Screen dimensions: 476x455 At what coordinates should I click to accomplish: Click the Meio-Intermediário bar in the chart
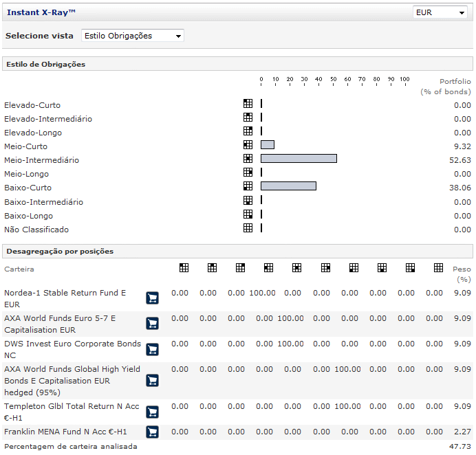[x=299, y=158]
